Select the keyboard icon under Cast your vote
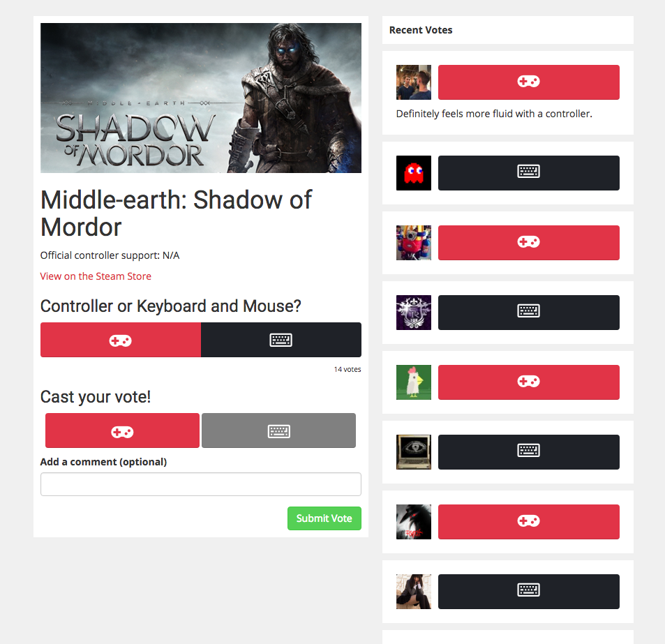Viewport: 665px width, 644px height. [x=278, y=430]
